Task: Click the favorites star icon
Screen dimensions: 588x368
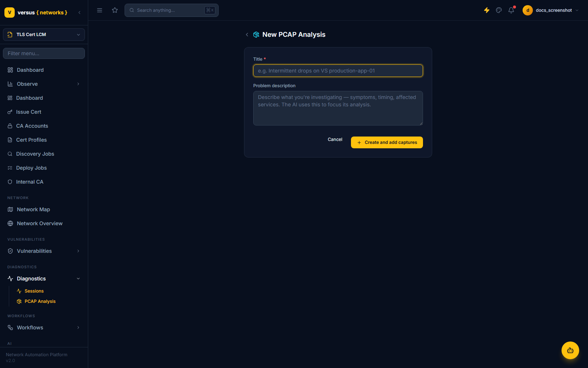Action: tap(115, 10)
